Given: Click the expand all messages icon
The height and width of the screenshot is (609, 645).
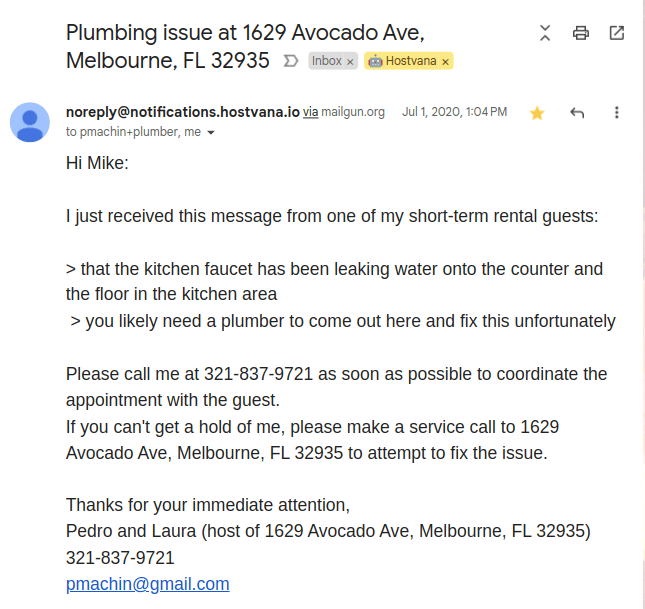Looking at the screenshot, I should (x=545, y=33).
